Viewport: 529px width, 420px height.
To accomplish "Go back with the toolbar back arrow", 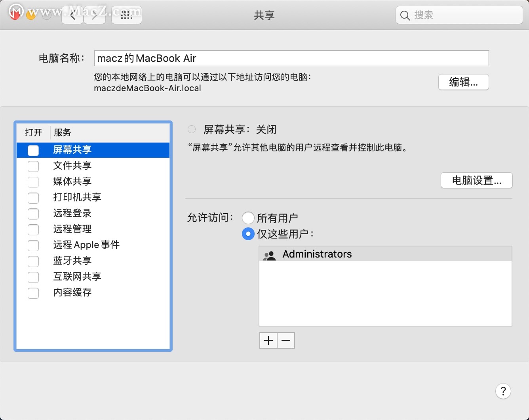I will (x=72, y=15).
